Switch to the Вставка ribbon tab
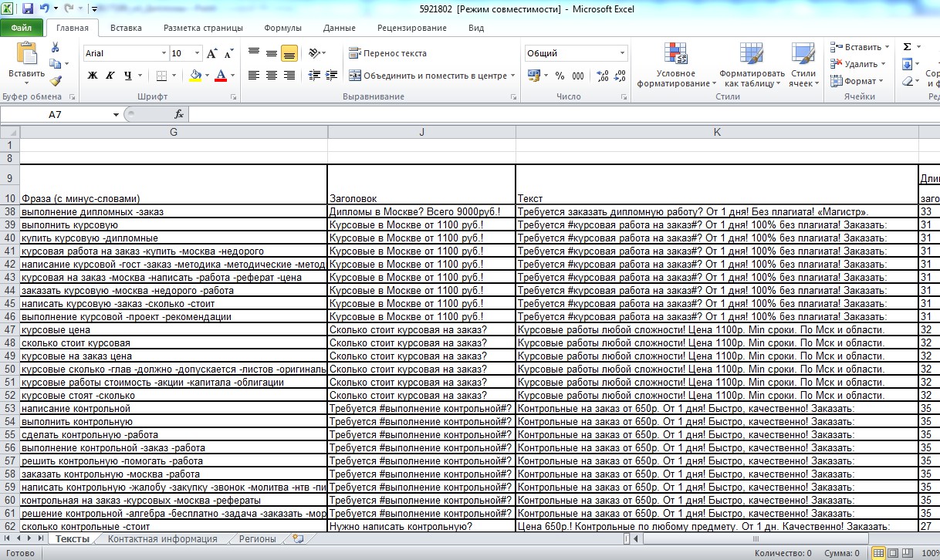 [x=126, y=28]
